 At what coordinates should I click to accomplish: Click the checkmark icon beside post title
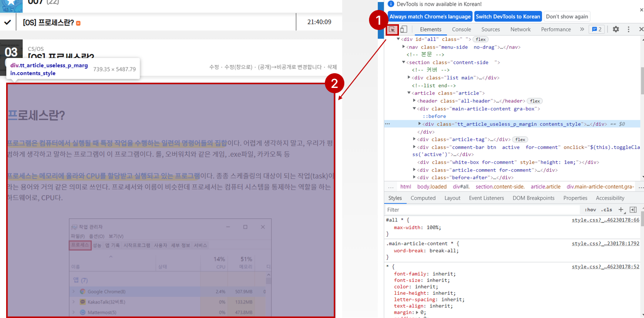(x=7, y=22)
